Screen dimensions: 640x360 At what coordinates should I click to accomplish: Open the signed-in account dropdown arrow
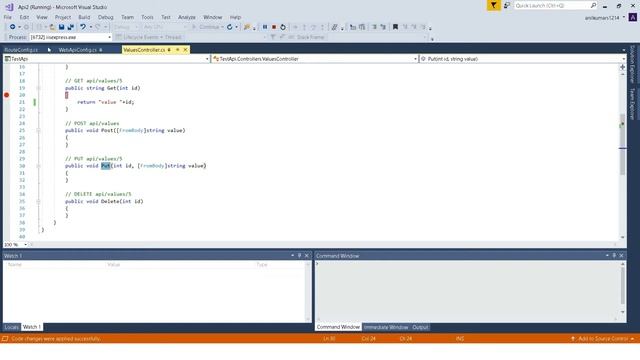[624, 17]
